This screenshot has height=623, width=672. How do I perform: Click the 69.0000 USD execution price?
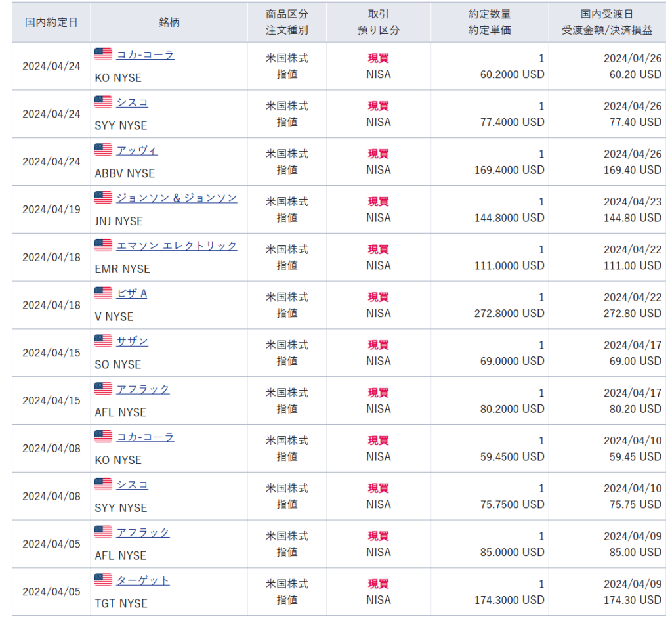tap(512, 361)
